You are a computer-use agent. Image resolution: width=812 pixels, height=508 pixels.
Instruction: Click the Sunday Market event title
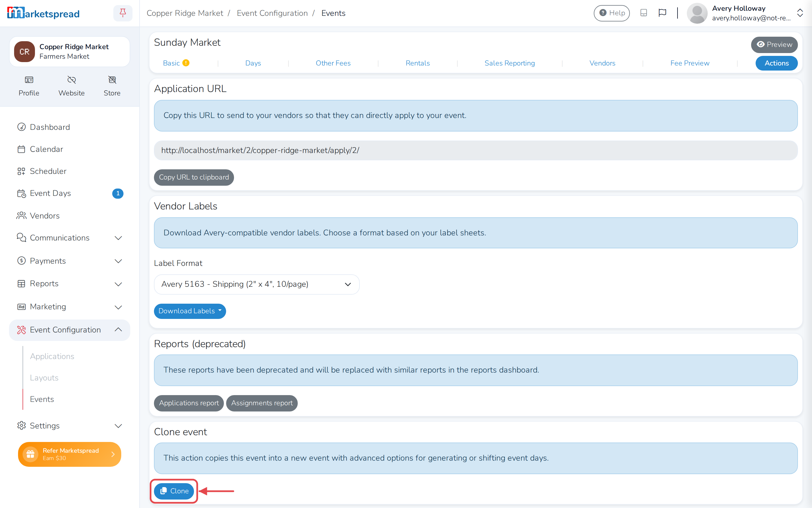(187, 42)
